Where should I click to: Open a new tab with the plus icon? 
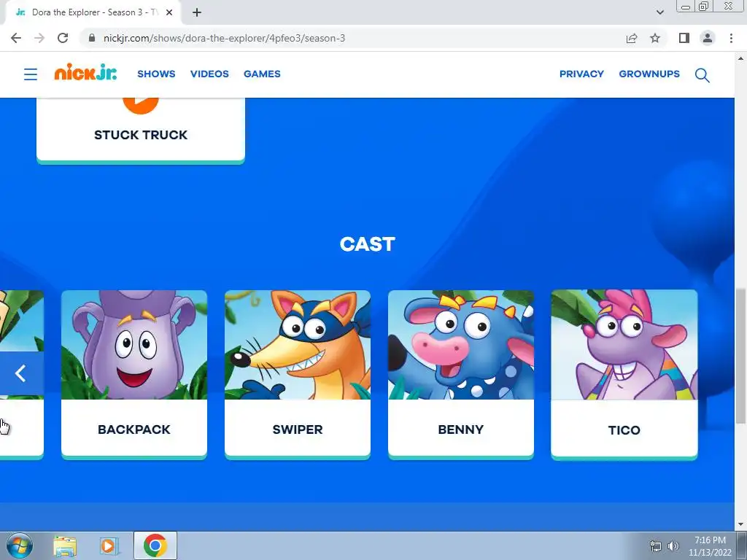tap(197, 12)
